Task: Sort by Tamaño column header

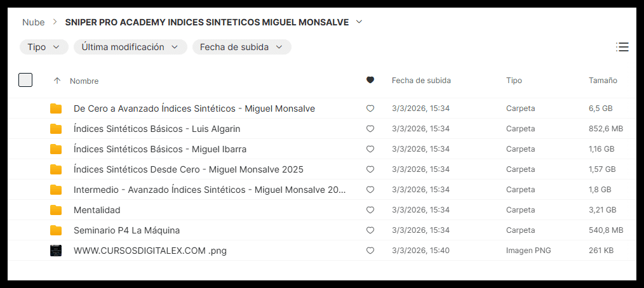Action: (x=603, y=81)
